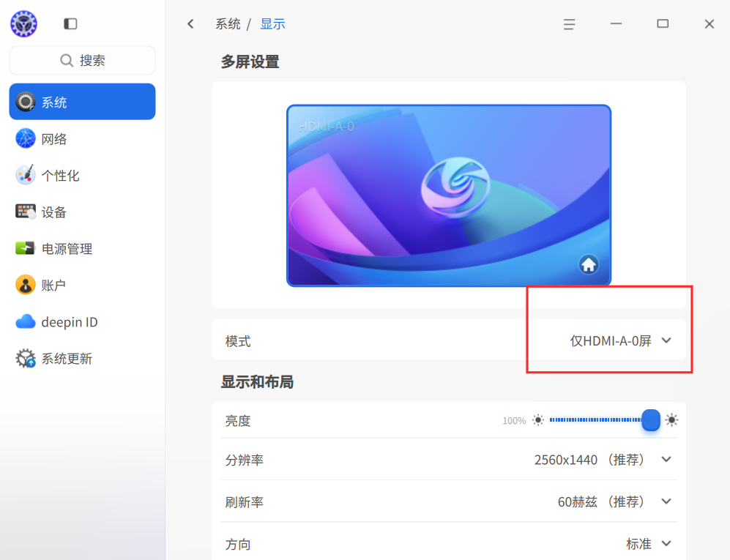The width and height of the screenshot is (730, 560).
Task: Open the 系统更新 section
Action: coord(83,359)
